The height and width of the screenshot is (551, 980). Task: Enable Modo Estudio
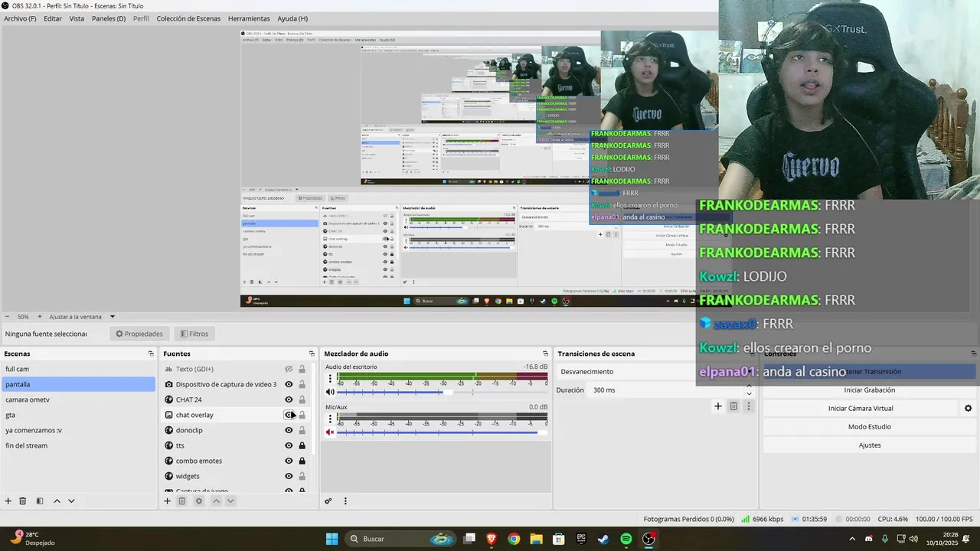click(869, 427)
